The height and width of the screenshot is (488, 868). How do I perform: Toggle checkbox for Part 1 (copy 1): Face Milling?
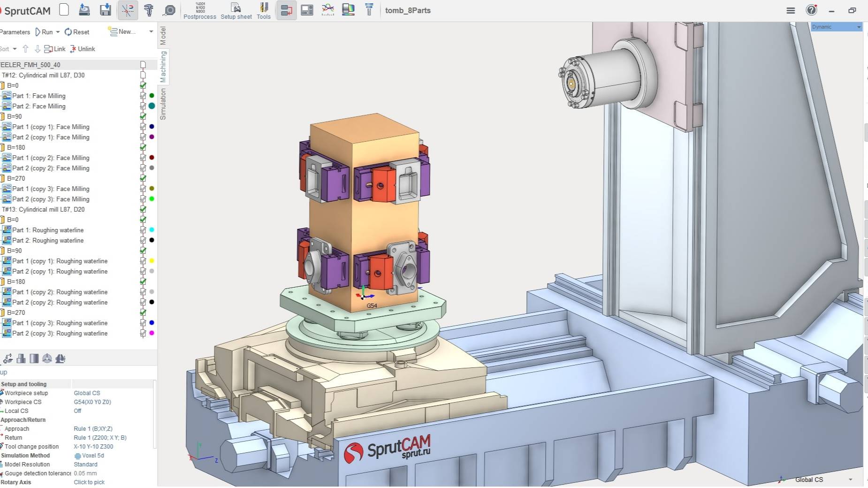(143, 127)
